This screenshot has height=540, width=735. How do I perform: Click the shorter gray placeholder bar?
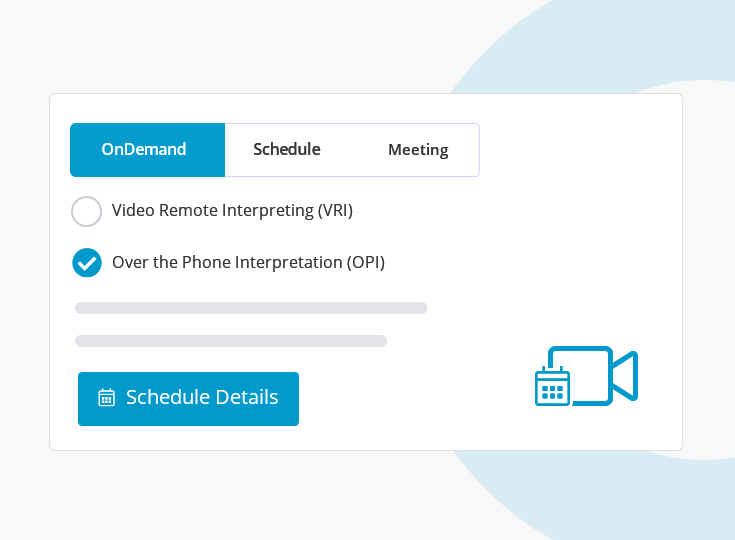click(231, 341)
